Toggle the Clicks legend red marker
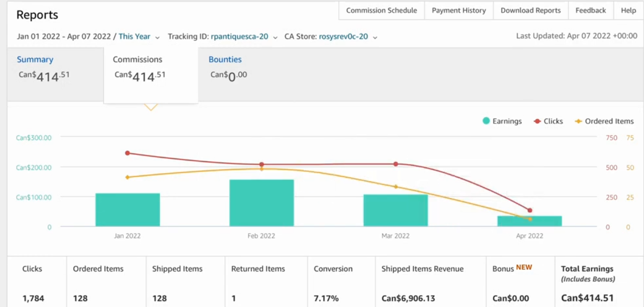644x307 pixels. [x=537, y=121]
